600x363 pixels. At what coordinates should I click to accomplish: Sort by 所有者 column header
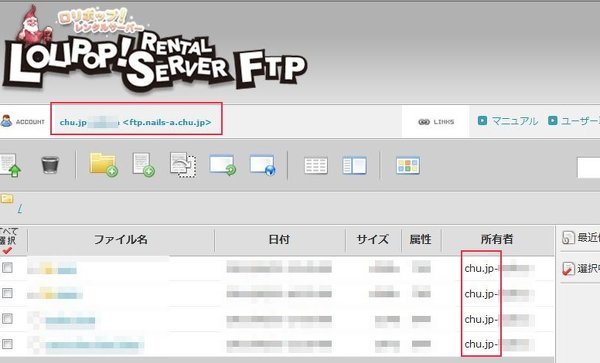pos(497,239)
